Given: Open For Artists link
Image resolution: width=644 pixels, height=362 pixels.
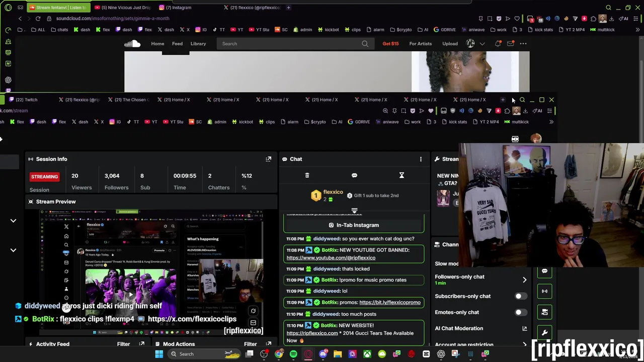Looking at the screenshot, I should pyautogui.click(x=420, y=44).
